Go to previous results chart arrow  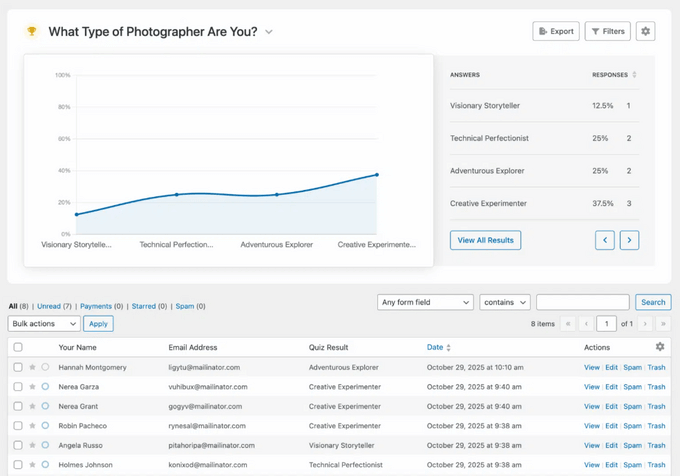(x=604, y=240)
